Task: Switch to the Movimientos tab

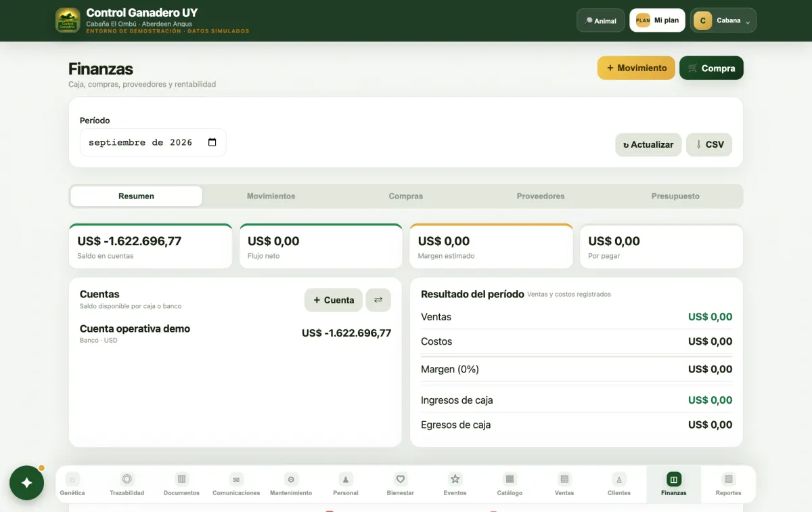Action: click(x=271, y=196)
